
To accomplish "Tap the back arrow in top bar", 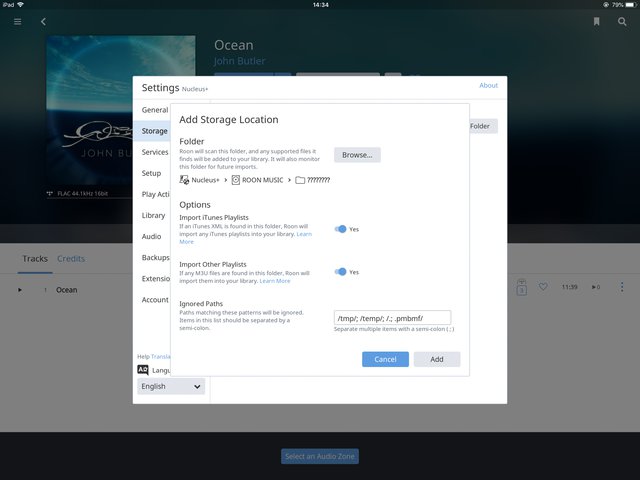I will click(x=43, y=21).
